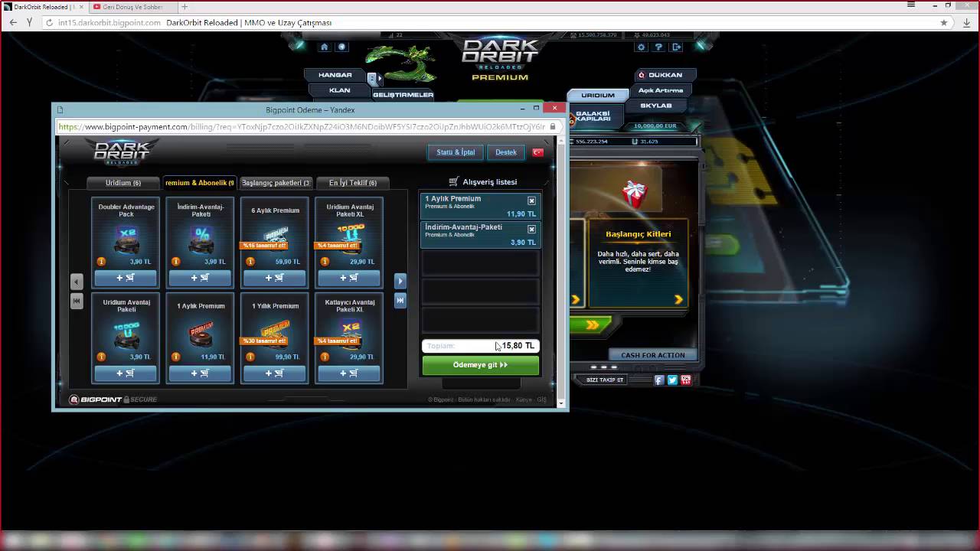Remove 1 Aylık Premium from shopping list
This screenshot has height=551, width=980.
coord(531,201)
